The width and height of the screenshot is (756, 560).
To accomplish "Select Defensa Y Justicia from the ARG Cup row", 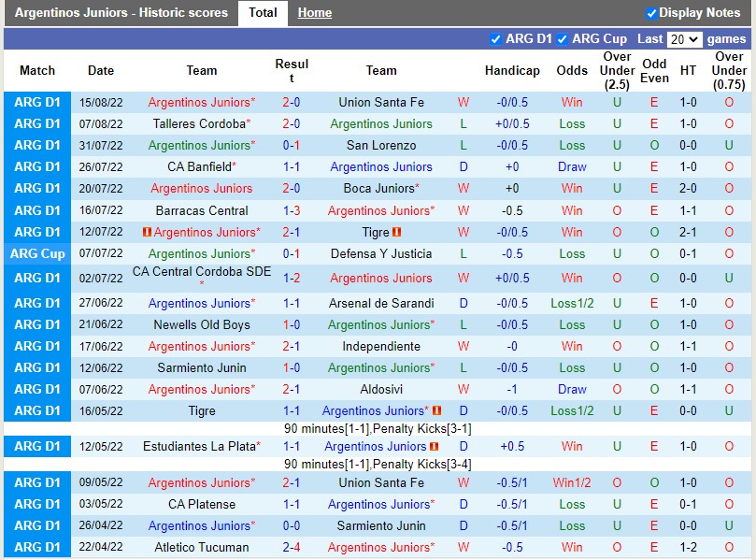I will point(381,253).
